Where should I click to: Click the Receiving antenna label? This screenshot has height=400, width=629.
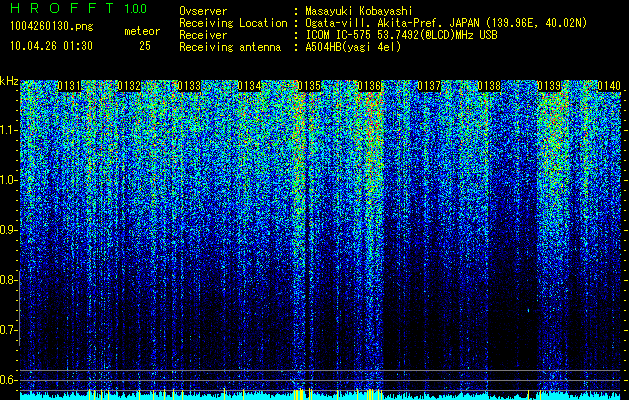point(230,47)
